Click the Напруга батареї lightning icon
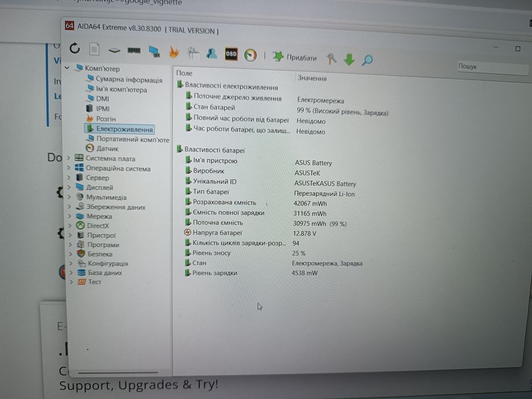 pyautogui.click(x=187, y=233)
